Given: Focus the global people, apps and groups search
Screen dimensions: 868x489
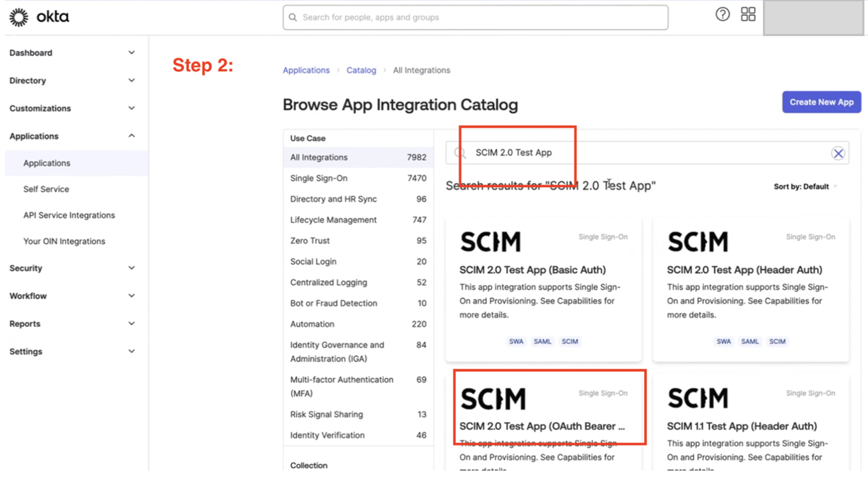Looking at the screenshot, I should point(476,17).
